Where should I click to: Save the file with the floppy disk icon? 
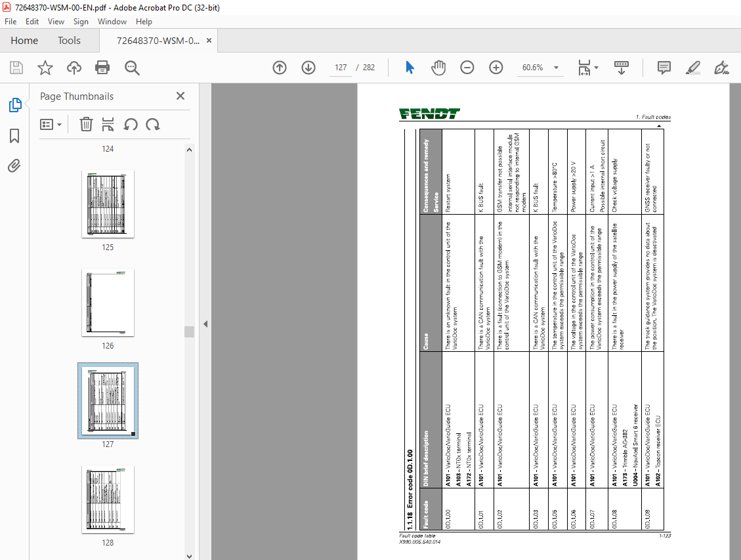tap(16, 68)
